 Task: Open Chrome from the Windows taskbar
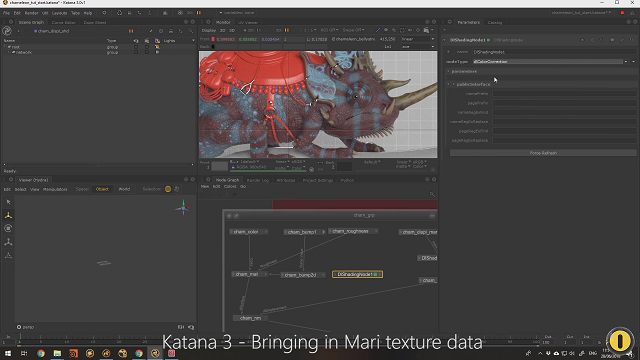pyautogui.click(x=41, y=353)
